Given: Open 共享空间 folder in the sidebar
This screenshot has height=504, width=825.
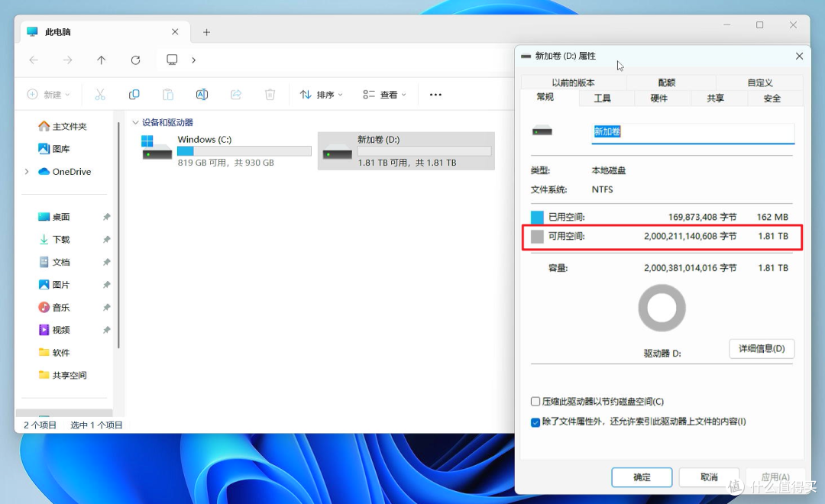Looking at the screenshot, I should 62,375.
